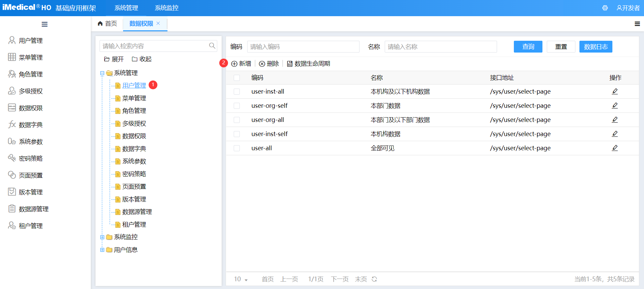Go to 下一页 in pagination
The width and height of the screenshot is (644, 289).
(340, 279)
